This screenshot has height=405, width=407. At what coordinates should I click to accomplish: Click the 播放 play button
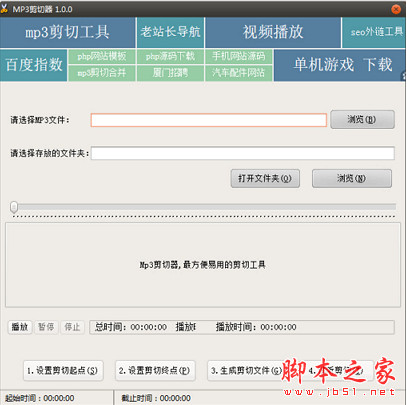pyautogui.click(x=20, y=327)
